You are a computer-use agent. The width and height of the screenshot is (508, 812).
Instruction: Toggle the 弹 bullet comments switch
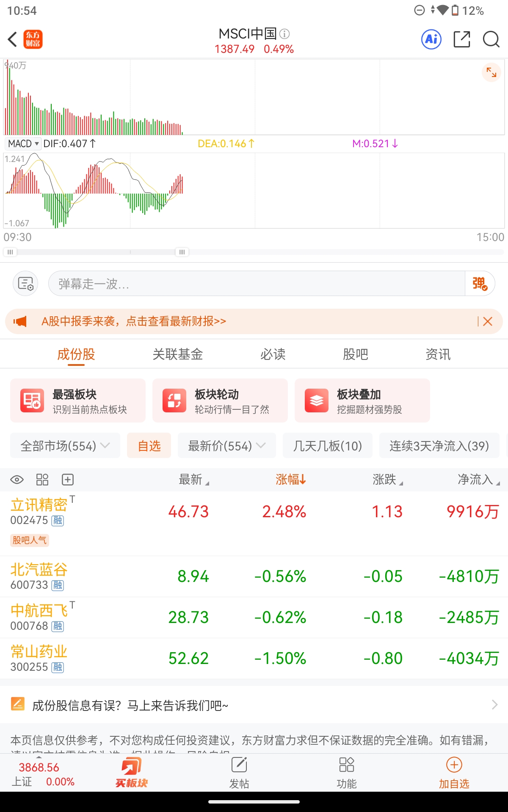[x=480, y=283]
